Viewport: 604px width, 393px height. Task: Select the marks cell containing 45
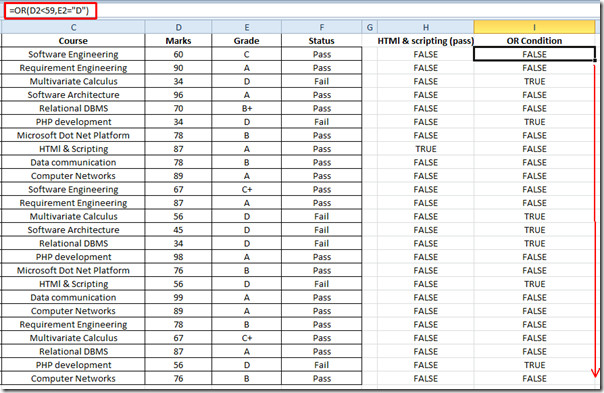[178, 230]
